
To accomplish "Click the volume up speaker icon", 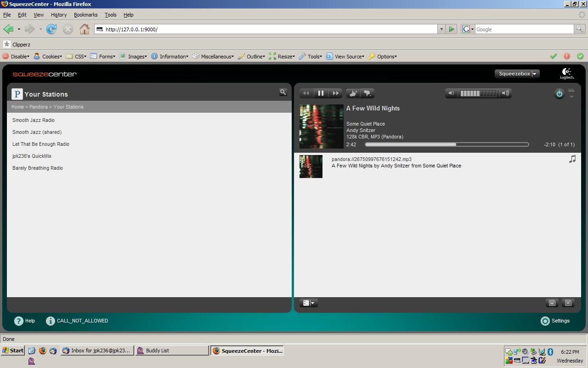I will click(x=505, y=93).
